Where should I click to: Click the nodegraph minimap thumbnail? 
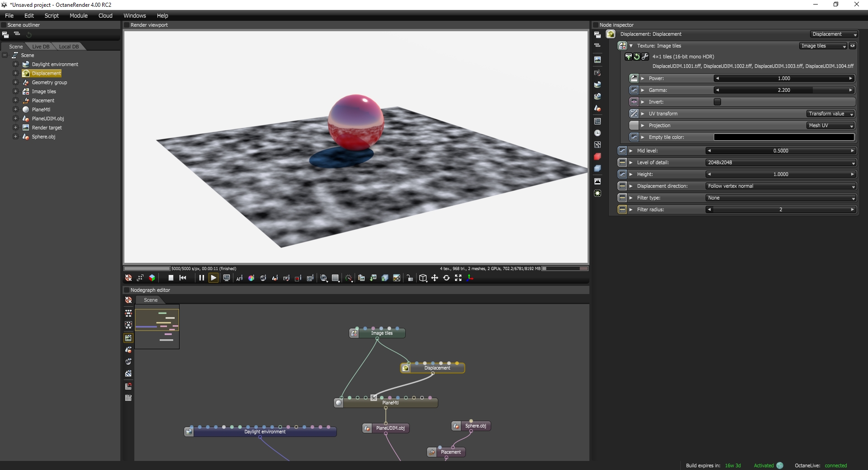(x=157, y=327)
